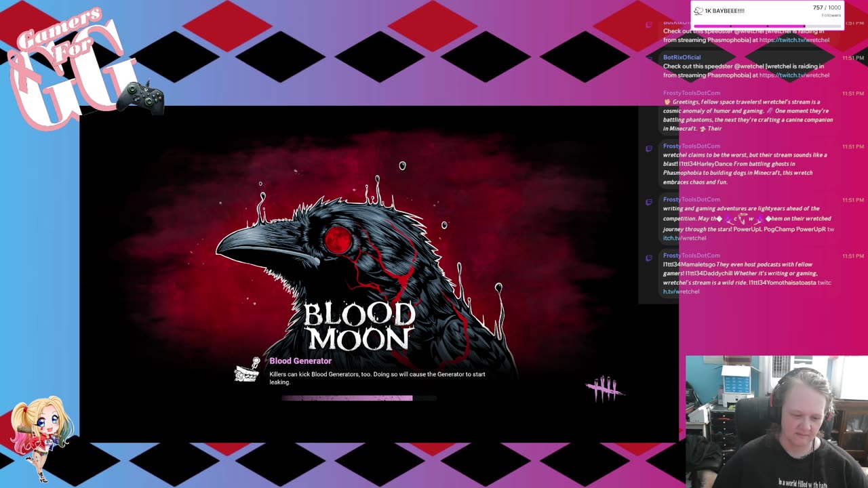Viewport: 868px width, 488px height.
Task: Click the Twitch icon beside the 'They even host podcasts' message
Action: click(x=649, y=258)
